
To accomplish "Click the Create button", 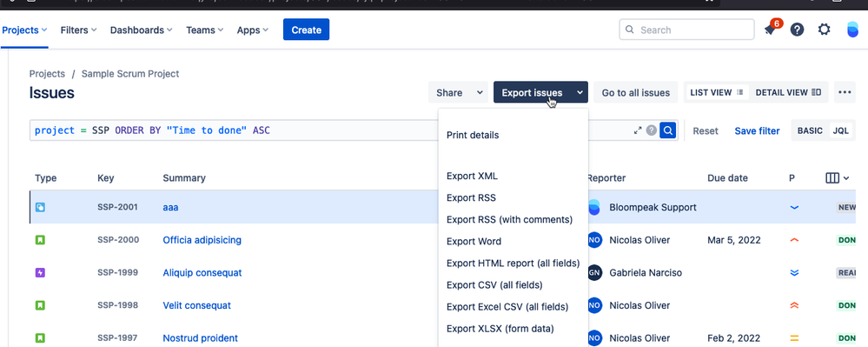I will point(306,30).
